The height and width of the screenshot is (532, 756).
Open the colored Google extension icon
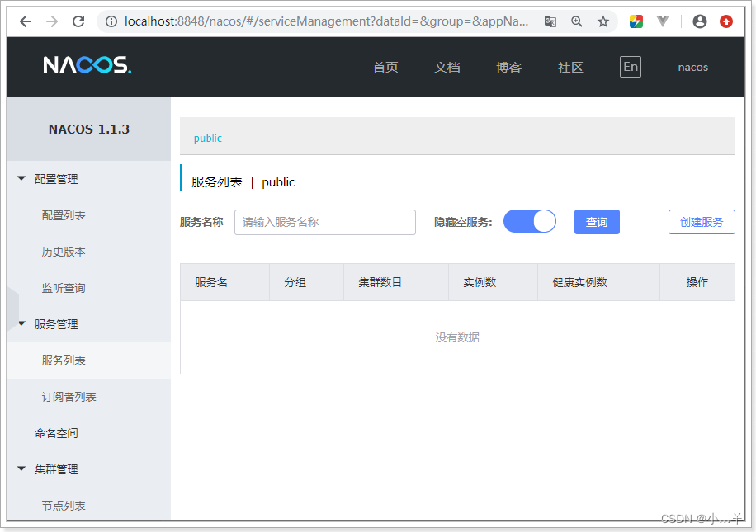click(x=635, y=21)
